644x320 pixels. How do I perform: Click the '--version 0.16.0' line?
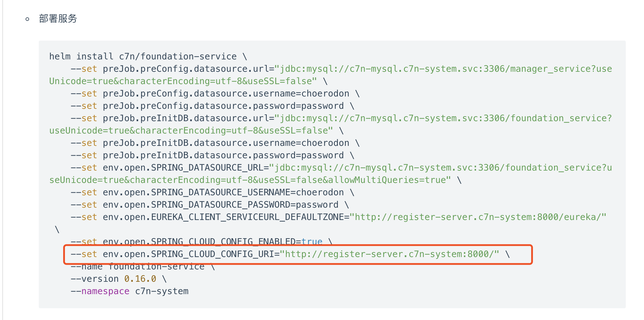tap(119, 279)
